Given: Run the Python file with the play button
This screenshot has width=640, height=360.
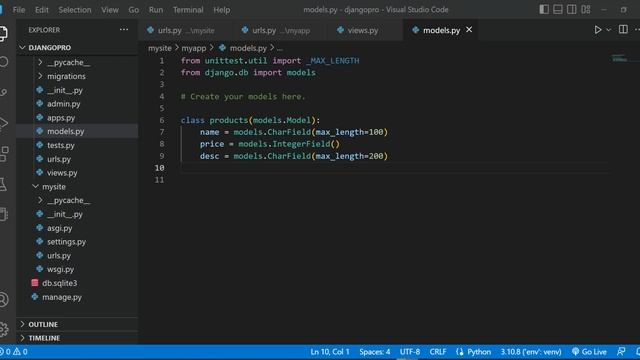Looking at the screenshot, I should coord(598,30).
